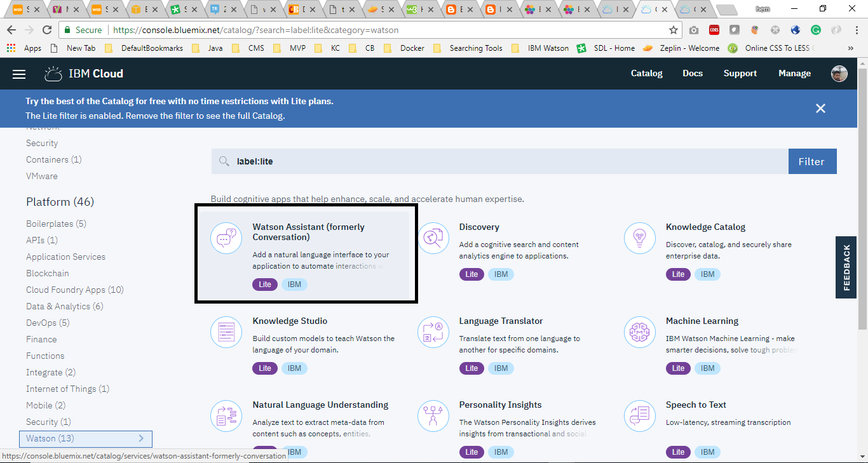Open the IBM Cloud hamburger menu
The width and height of the screenshot is (868, 463).
click(19, 73)
